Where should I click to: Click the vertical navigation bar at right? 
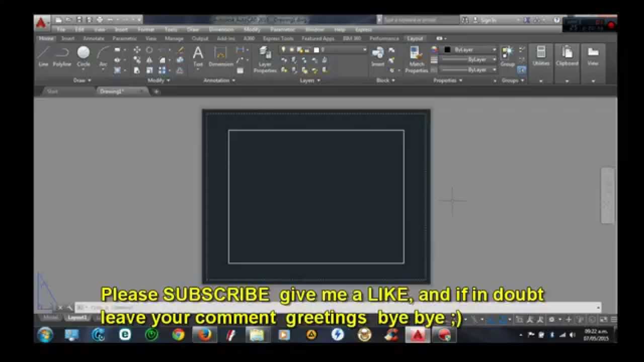click(608, 195)
